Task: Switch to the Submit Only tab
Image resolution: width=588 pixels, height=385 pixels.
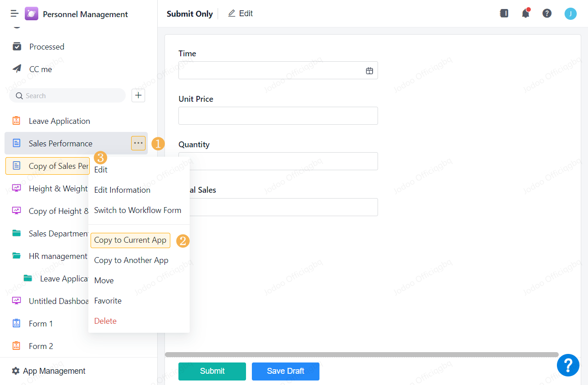Action: tap(189, 14)
